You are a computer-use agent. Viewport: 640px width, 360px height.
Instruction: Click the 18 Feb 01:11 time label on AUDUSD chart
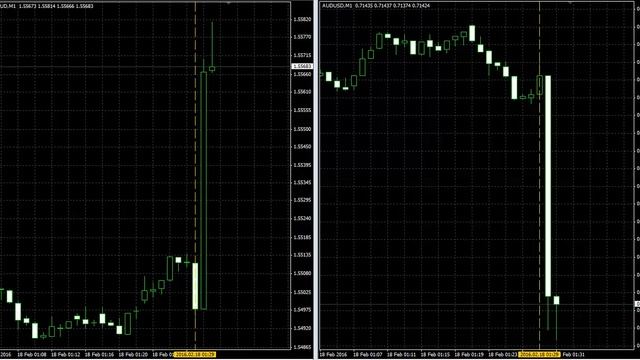[401, 355]
